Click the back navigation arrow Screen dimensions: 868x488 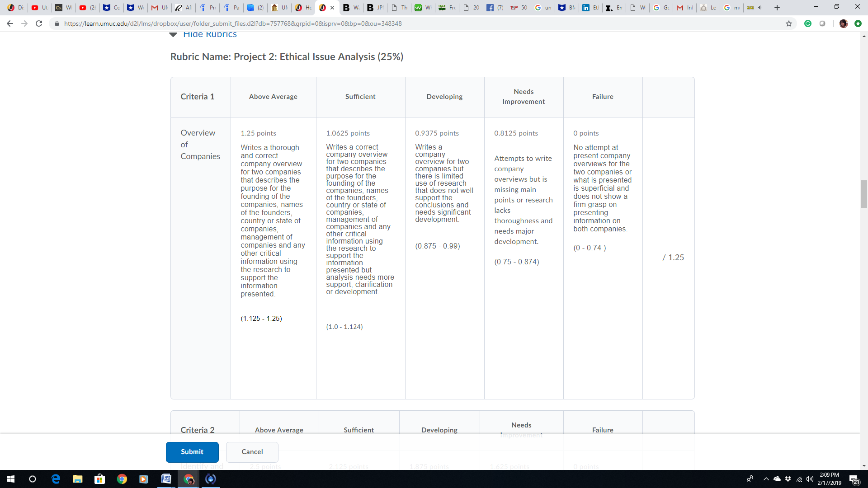pos(10,23)
